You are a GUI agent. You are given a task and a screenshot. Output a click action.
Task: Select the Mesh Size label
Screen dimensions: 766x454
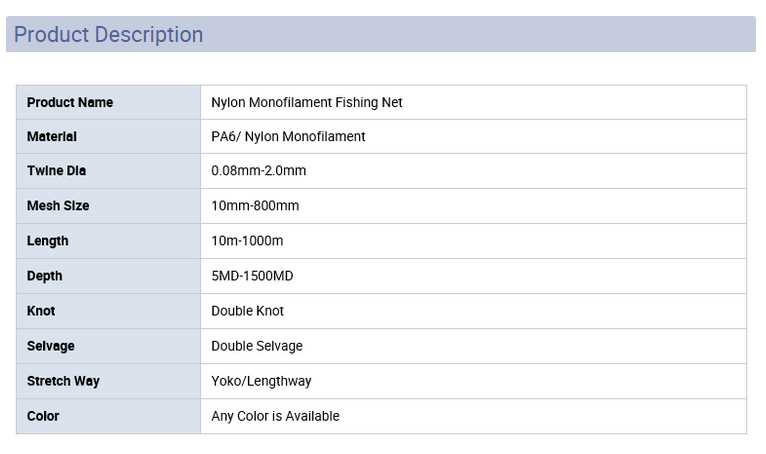58,206
